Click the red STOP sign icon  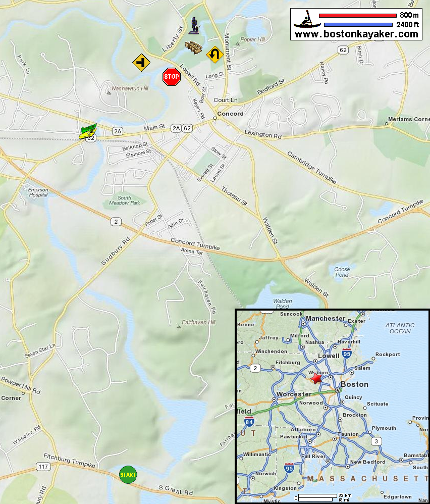(172, 76)
